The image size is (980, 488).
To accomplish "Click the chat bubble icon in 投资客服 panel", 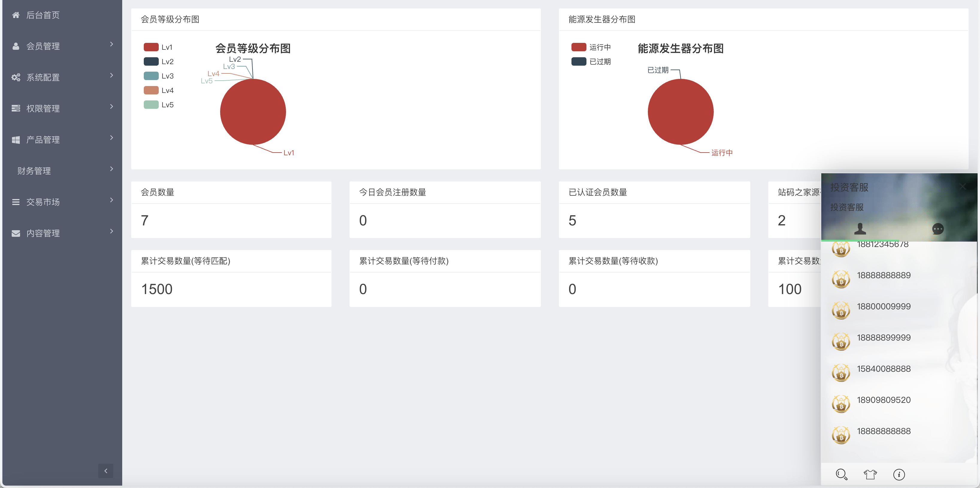I will (937, 229).
